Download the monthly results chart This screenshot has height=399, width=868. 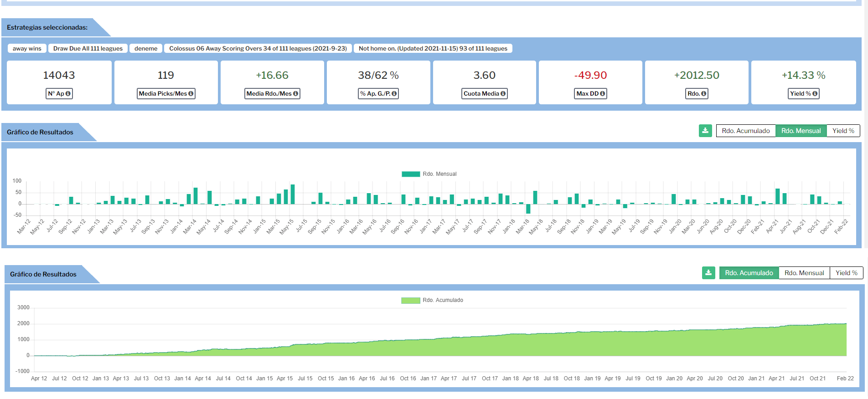[705, 131]
